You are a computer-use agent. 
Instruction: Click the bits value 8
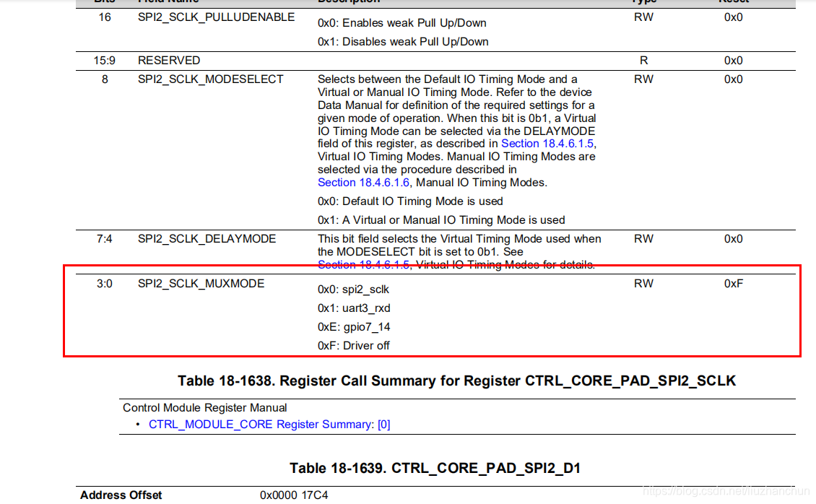click(x=105, y=79)
